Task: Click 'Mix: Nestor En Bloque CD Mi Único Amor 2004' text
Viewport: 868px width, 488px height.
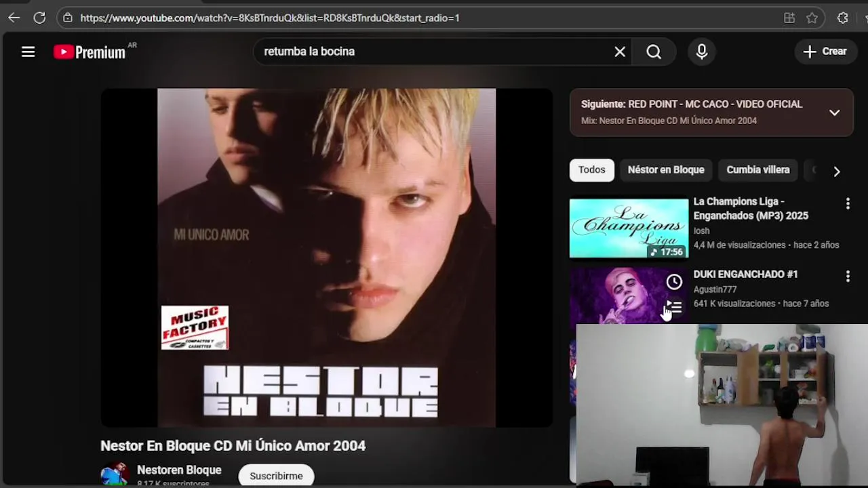Action: 669,121
